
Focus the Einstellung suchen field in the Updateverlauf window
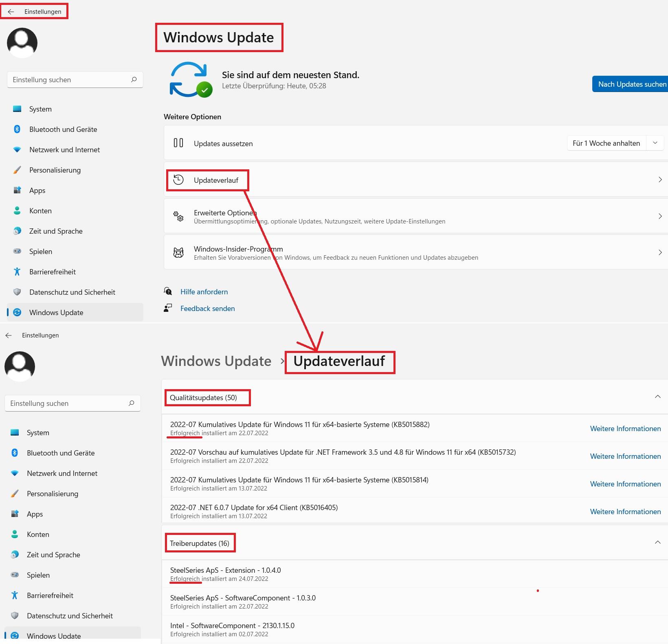(x=73, y=403)
